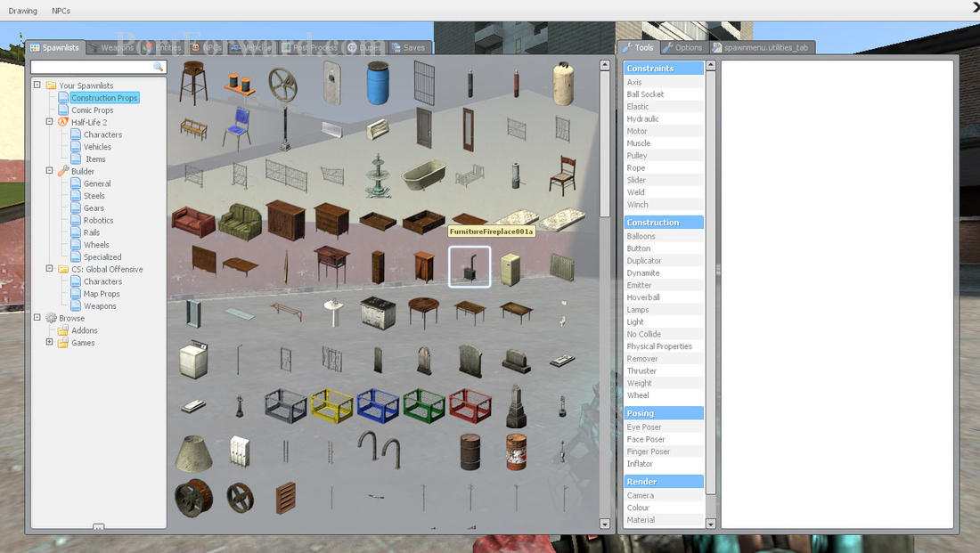Collapse the Builder tree node
Image resolution: width=980 pixels, height=553 pixels.
click(49, 170)
